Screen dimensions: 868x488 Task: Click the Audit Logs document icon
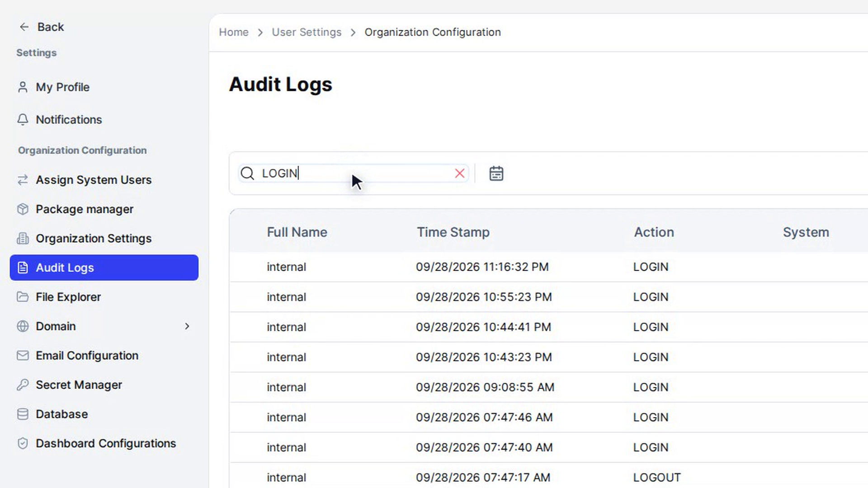pyautogui.click(x=23, y=268)
